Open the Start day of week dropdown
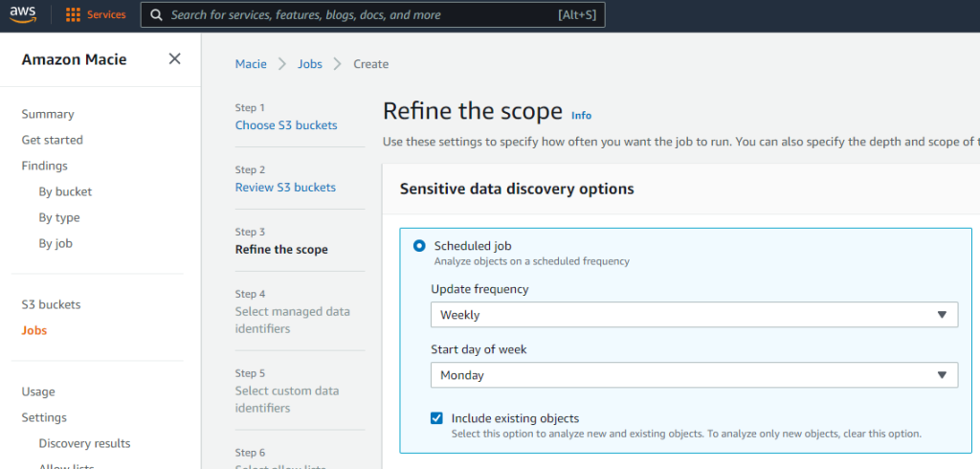 click(x=694, y=375)
